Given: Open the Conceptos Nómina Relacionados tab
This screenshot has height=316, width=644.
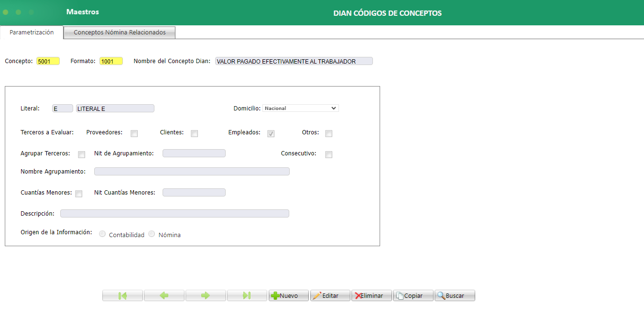Looking at the screenshot, I should tap(120, 33).
